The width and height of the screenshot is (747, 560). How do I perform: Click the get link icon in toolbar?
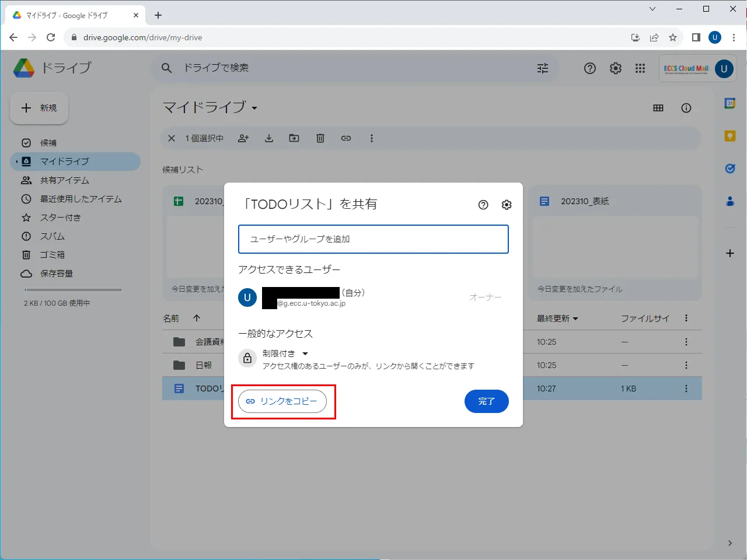click(x=346, y=138)
